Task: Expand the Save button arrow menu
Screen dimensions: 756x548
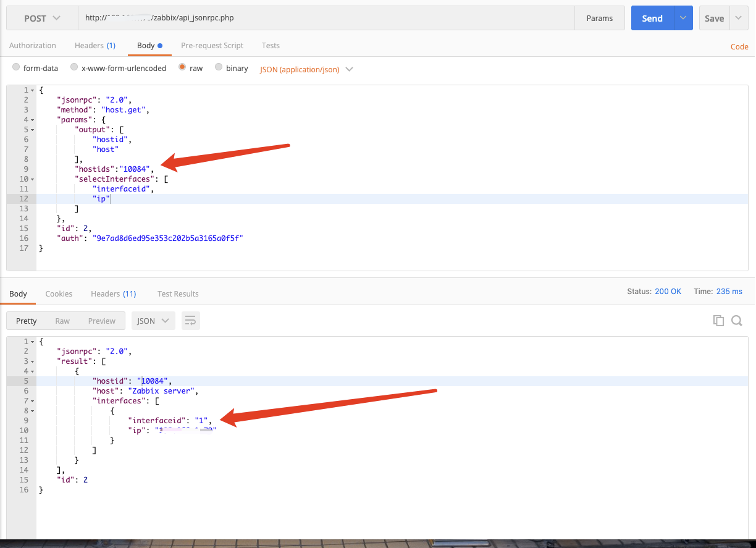Action: 739,19
